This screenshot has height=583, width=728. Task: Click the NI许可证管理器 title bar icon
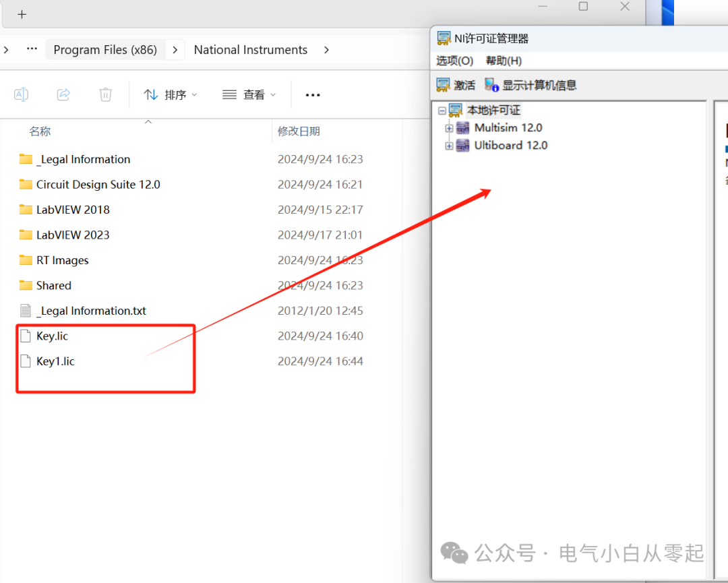pos(444,38)
